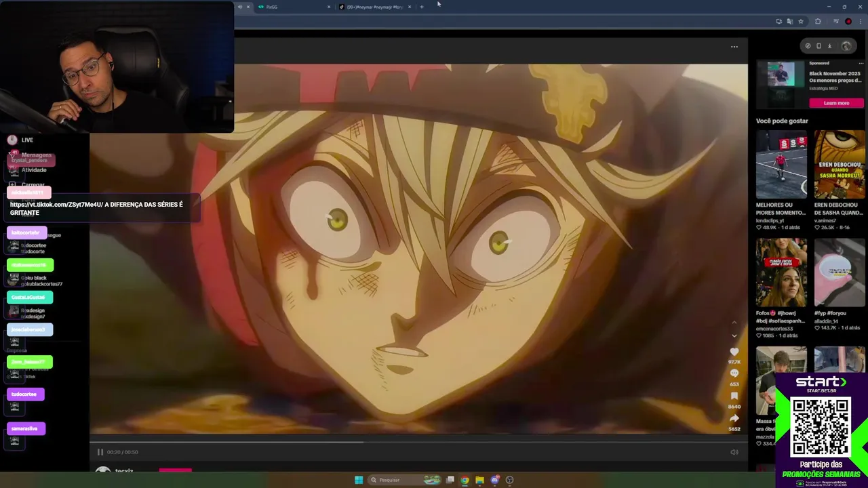This screenshot has height=488, width=868.
Task: Save video with the bookmark icon
Action: [734, 396]
